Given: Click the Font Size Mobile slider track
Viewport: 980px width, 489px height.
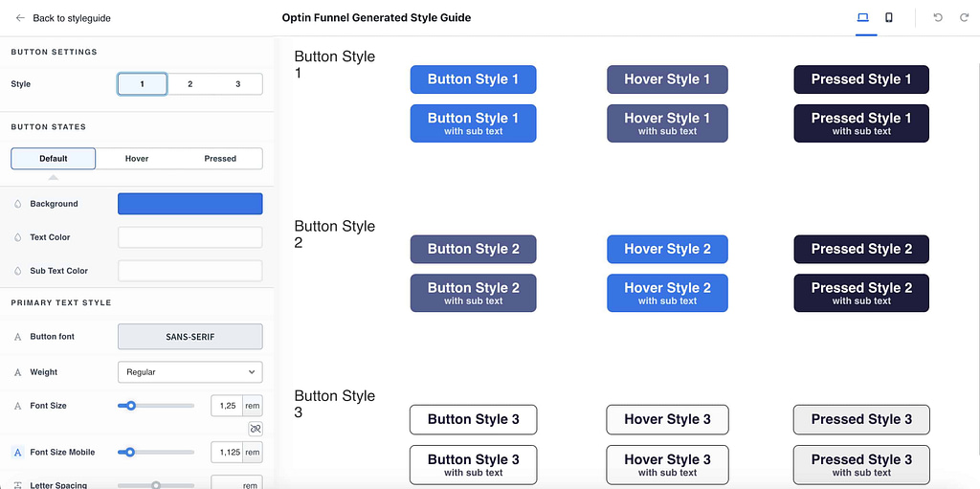Looking at the screenshot, I should [156, 452].
